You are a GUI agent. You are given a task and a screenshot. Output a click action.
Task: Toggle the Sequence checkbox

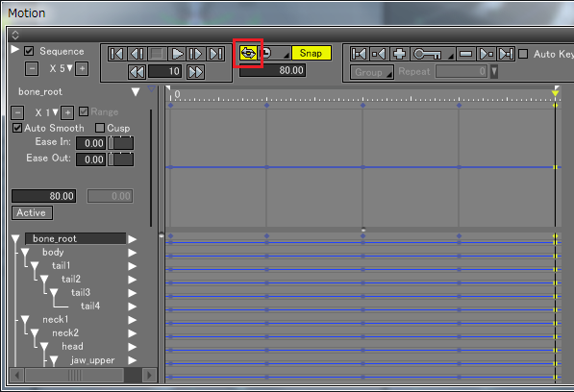pyautogui.click(x=29, y=51)
